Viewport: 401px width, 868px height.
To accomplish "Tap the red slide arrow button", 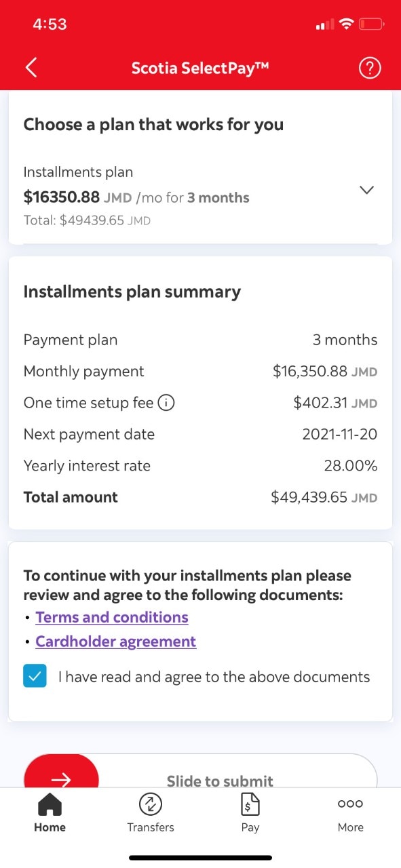I will [x=61, y=774].
